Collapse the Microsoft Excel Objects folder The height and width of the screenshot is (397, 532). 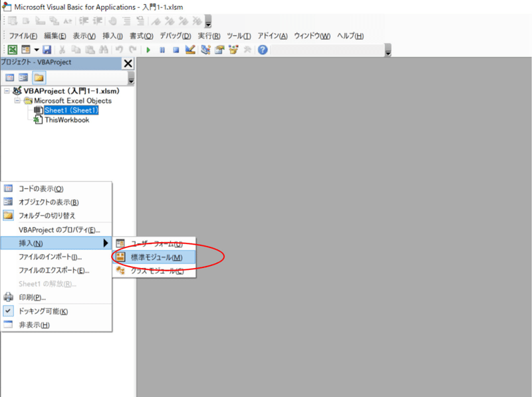(x=17, y=101)
